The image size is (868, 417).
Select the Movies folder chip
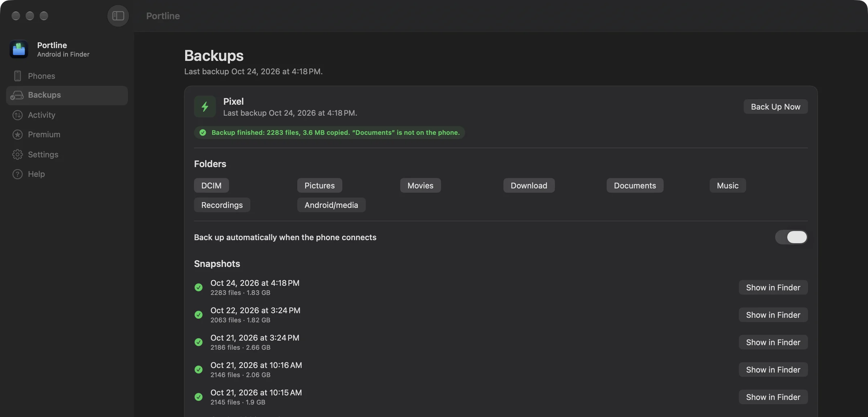coord(420,185)
